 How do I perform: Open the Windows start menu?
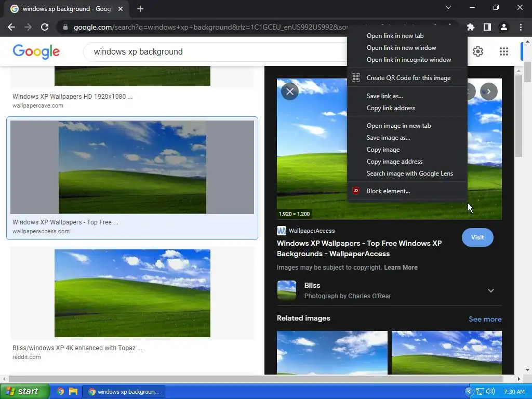[24, 392]
